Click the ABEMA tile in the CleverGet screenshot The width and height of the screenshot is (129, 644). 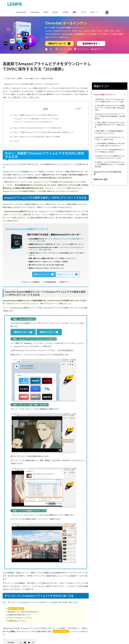click(x=47, y=397)
